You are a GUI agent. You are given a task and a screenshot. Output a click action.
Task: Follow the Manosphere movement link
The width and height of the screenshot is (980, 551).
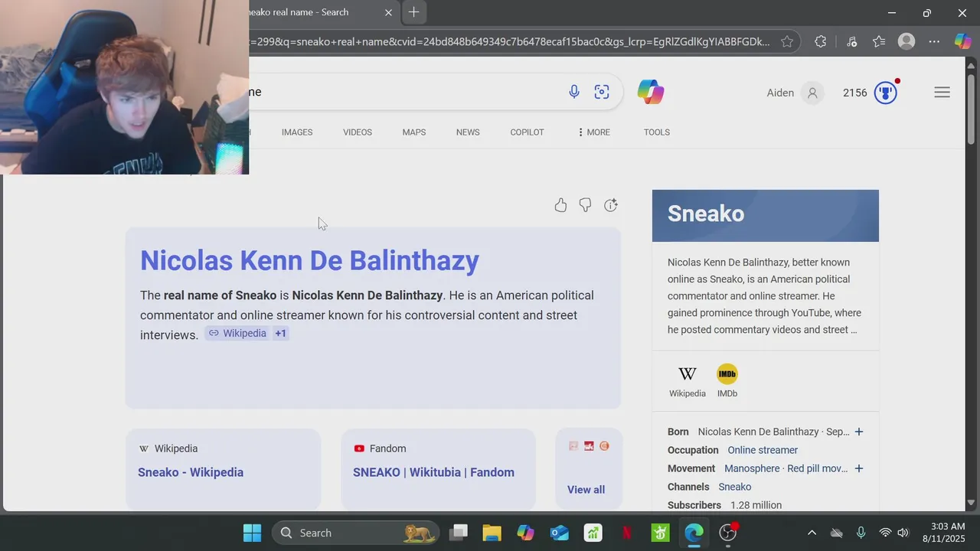click(752, 468)
